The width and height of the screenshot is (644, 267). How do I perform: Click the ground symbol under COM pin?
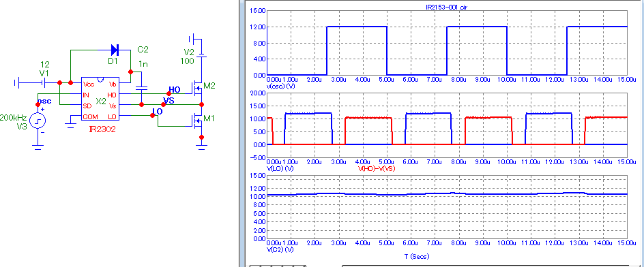pos(71,124)
